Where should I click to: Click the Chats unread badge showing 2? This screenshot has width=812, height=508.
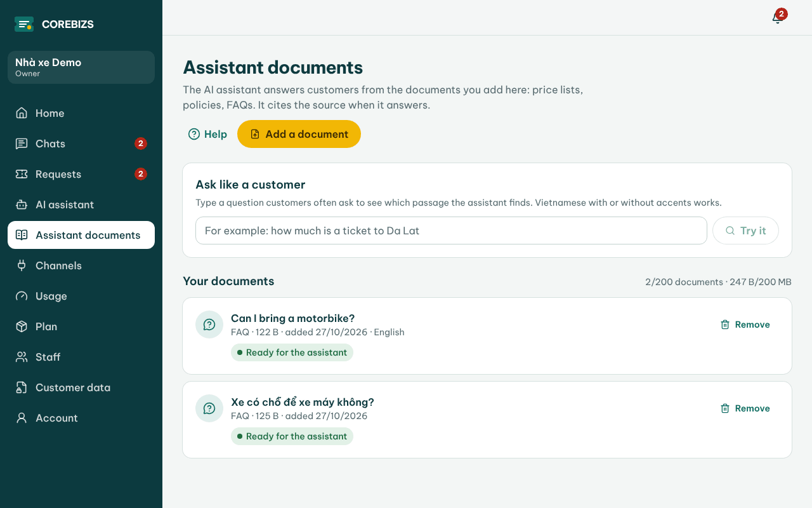(141, 144)
